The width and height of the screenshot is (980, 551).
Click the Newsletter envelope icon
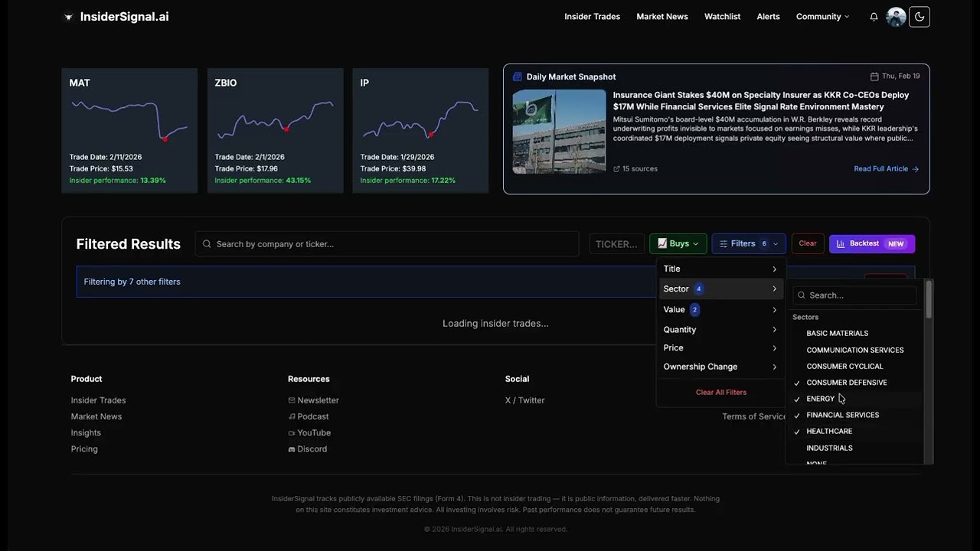click(x=292, y=399)
